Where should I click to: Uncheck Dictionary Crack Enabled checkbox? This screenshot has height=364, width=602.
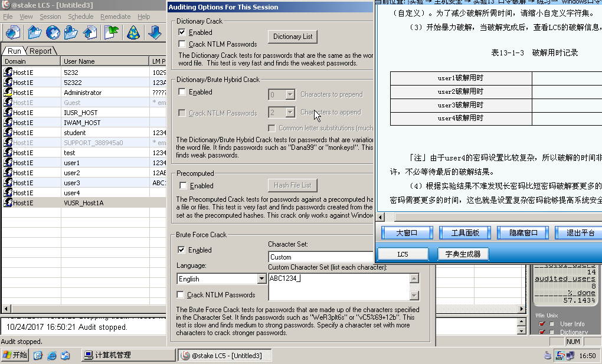coord(182,32)
